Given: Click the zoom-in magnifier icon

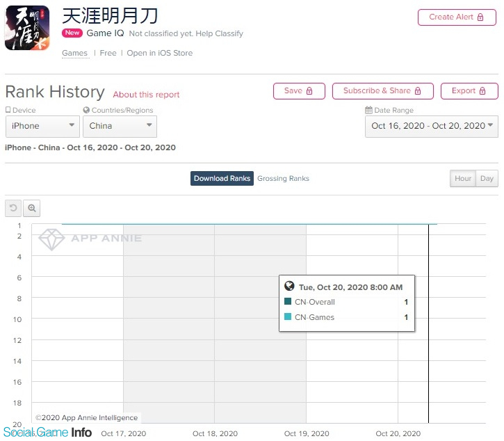Looking at the screenshot, I should click(32, 208).
